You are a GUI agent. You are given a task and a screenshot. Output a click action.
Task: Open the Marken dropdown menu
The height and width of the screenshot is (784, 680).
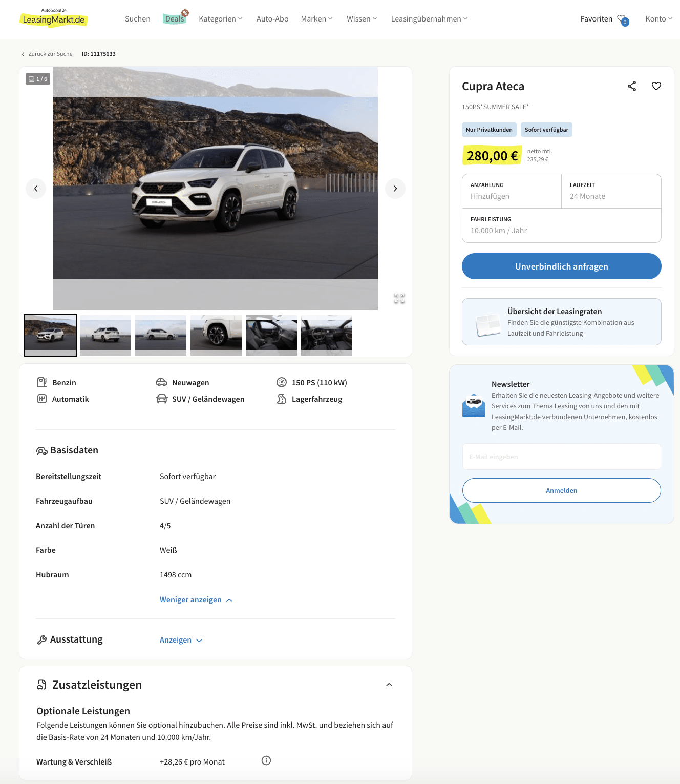click(x=317, y=19)
